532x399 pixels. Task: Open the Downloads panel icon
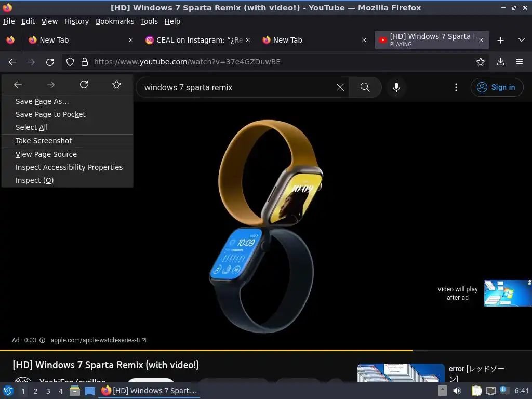(x=500, y=62)
